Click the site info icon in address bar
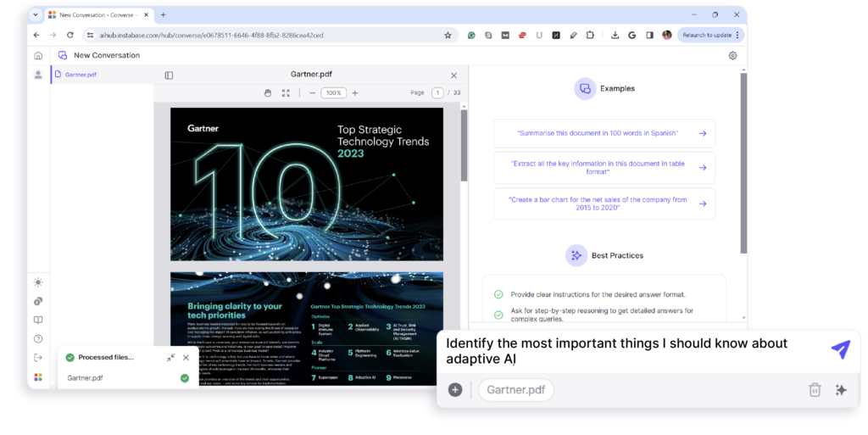Viewport: 868px width, 435px height. point(90,35)
